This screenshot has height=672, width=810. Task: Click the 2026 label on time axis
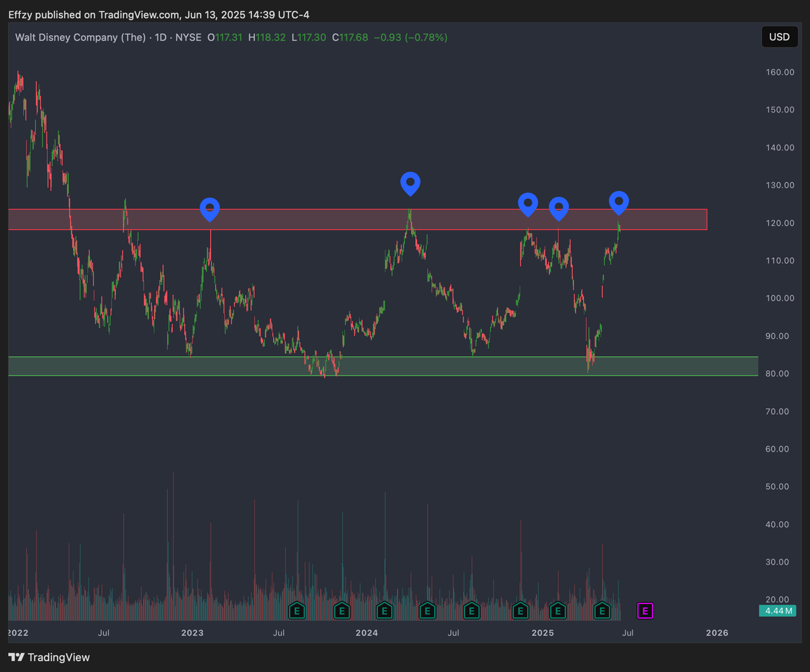point(717,633)
